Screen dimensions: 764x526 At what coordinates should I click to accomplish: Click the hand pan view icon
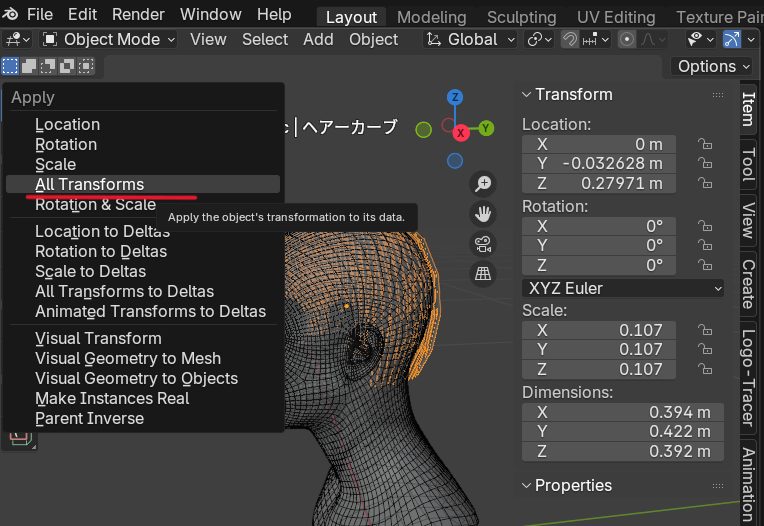pos(483,214)
